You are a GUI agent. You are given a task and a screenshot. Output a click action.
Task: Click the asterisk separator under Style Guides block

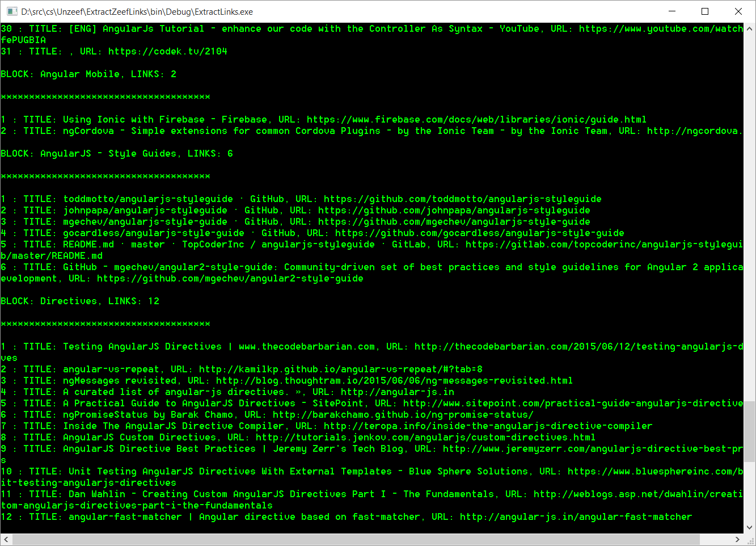point(105,176)
